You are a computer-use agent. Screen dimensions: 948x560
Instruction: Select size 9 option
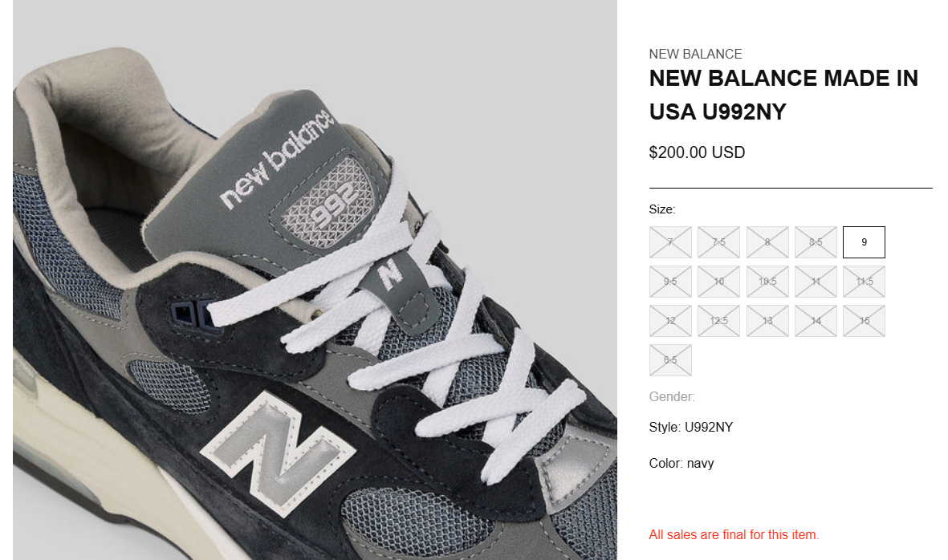coord(864,242)
